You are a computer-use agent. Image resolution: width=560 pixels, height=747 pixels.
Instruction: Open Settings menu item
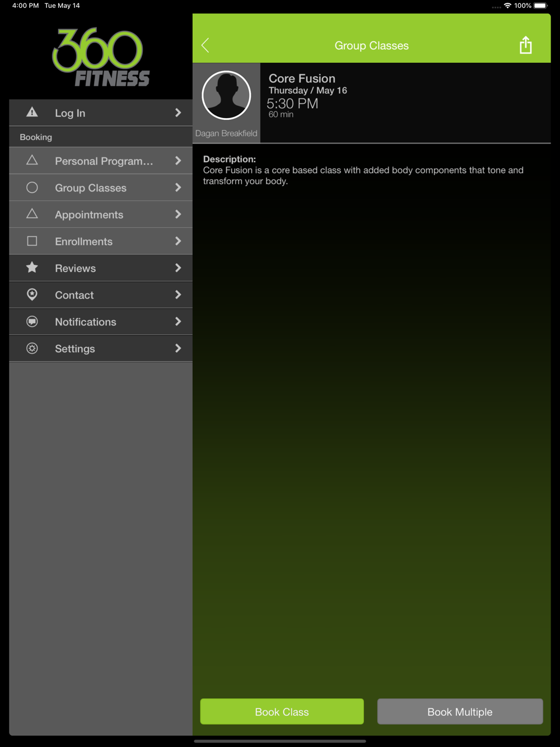101,349
